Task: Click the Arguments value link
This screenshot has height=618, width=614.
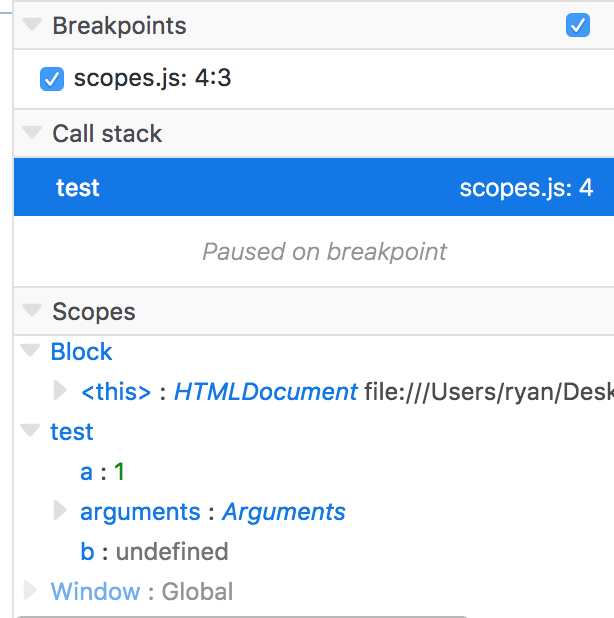Action: (284, 512)
